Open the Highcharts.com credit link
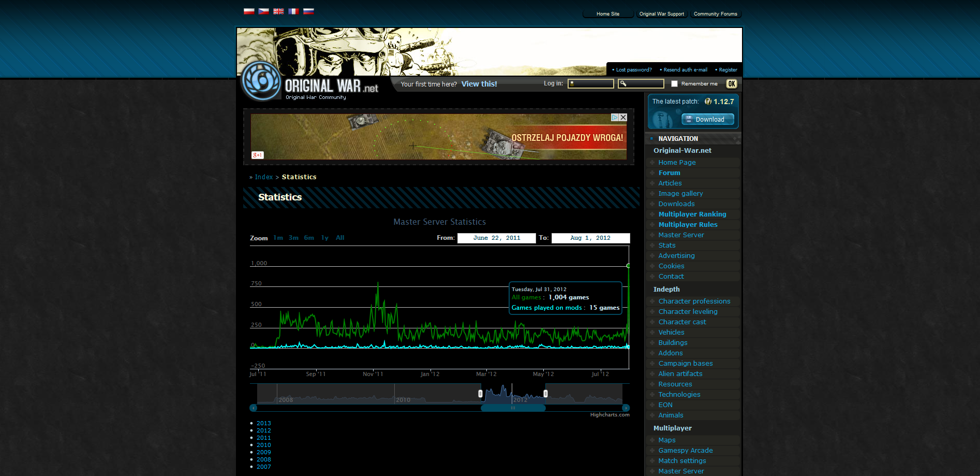 610,415
